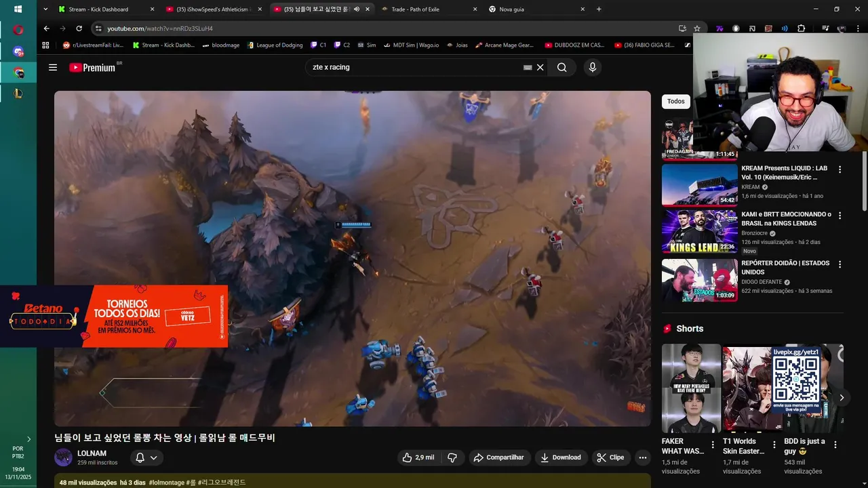Like the video showing 2,9 mil
This screenshot has width=868, height=488.
click(x=418, y=457)
